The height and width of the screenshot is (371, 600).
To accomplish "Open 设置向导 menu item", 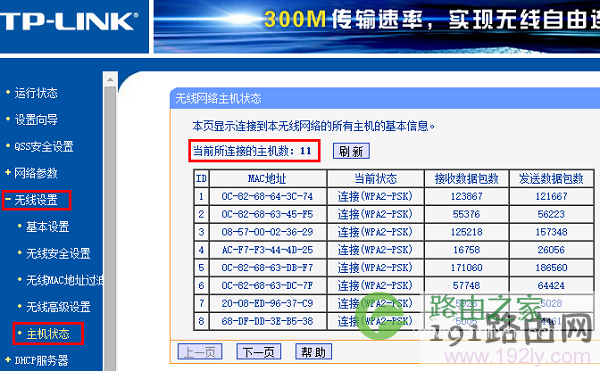I will tap(36, 120).
